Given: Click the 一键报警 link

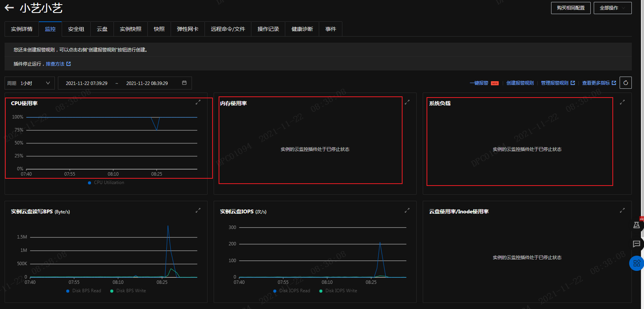Looking at the screenshot, I should click(479, 83).
